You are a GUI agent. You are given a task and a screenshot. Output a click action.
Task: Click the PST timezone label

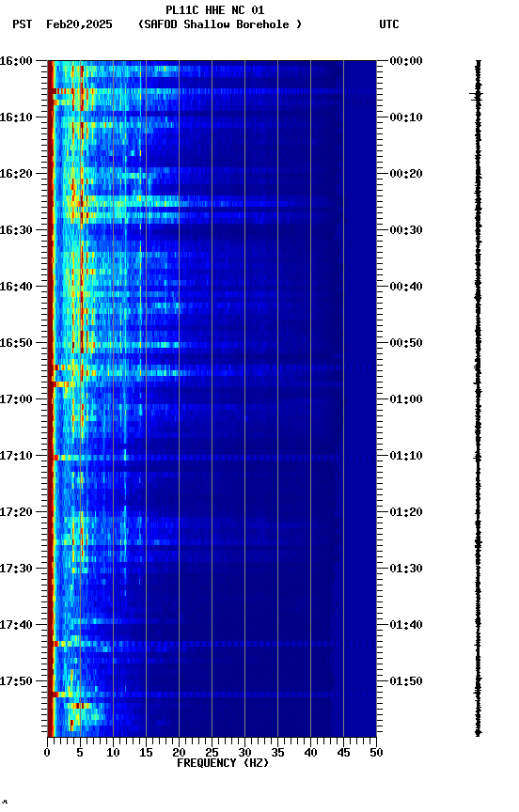[23, 24]
